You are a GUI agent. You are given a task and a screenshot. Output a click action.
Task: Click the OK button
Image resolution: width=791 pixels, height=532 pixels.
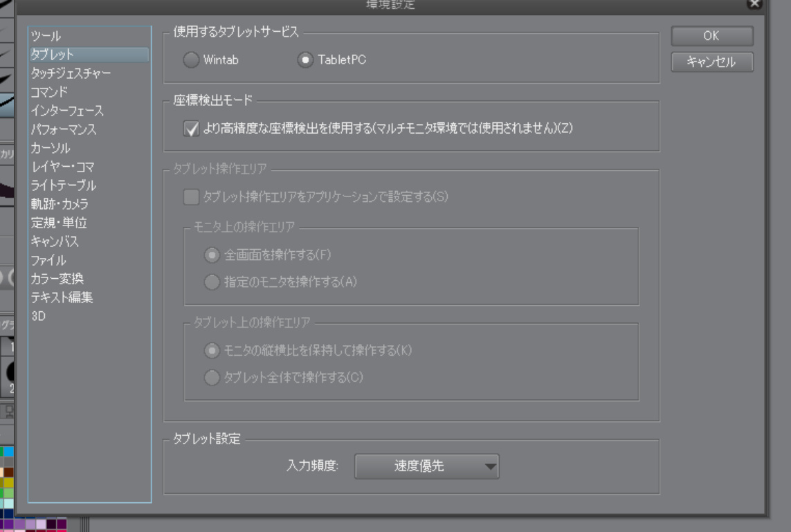712,36
